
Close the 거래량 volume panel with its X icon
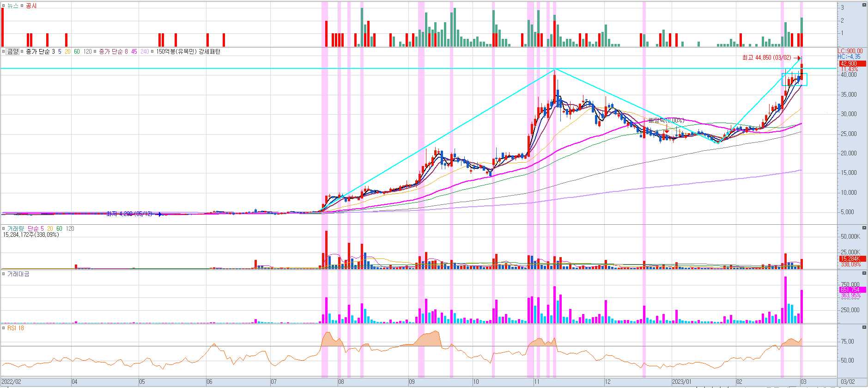point(864,228)
